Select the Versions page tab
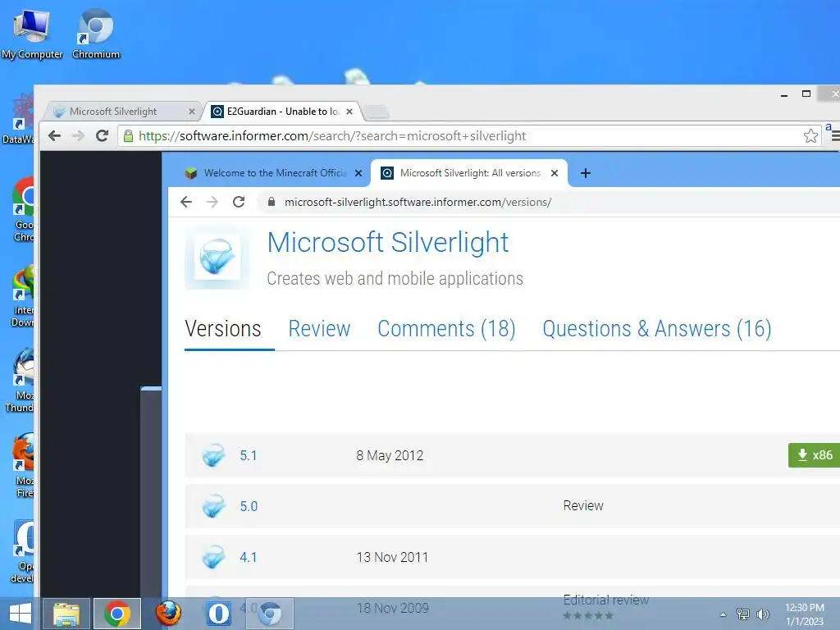 [223, 329]
